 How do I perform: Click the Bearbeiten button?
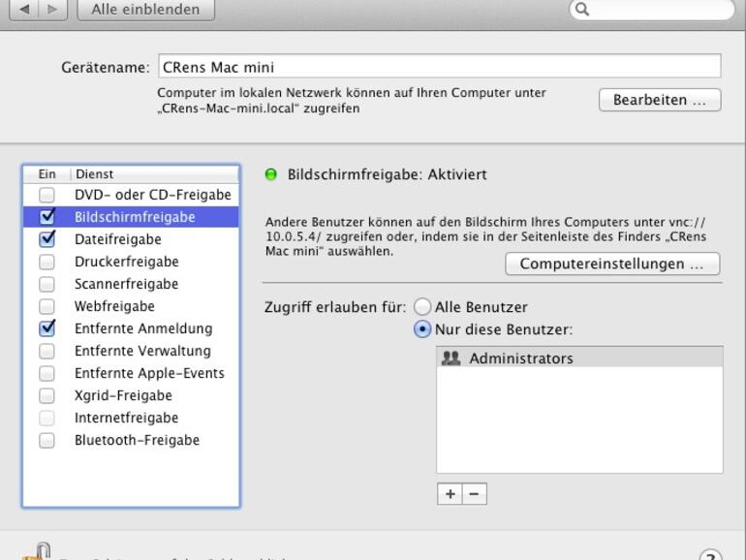coord(660,100)
